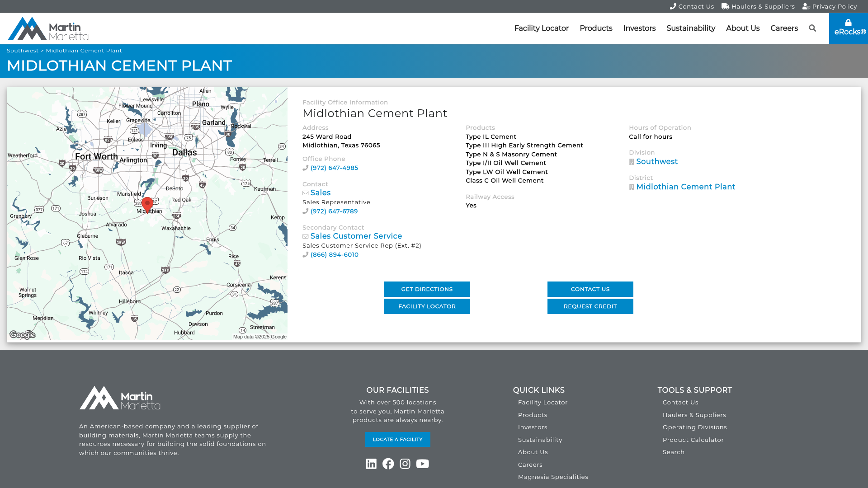
Task: Click the red map pin on Midlothian
Action: (x=147, y=204)
